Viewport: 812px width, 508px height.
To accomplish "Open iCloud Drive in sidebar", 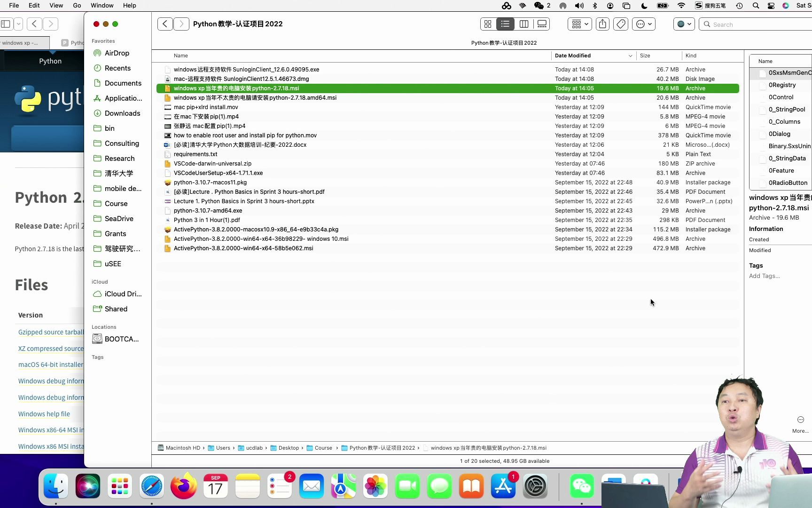I will 123,294.
